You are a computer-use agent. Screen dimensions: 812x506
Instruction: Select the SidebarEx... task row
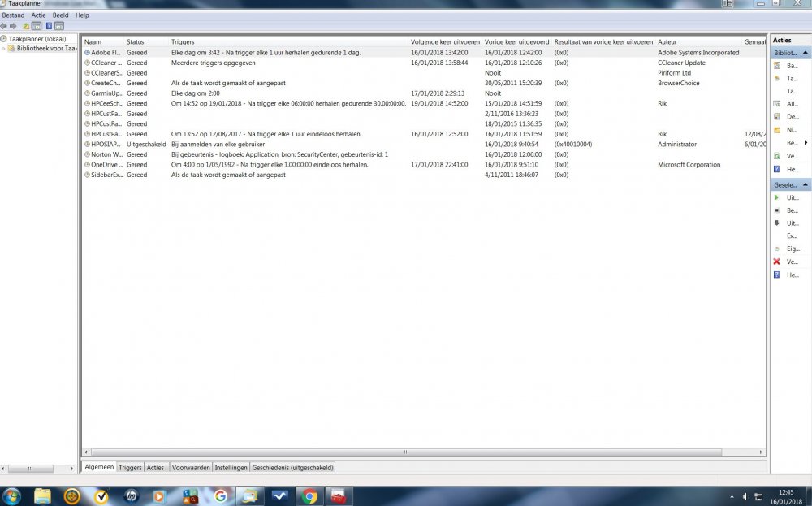point(424,175)
